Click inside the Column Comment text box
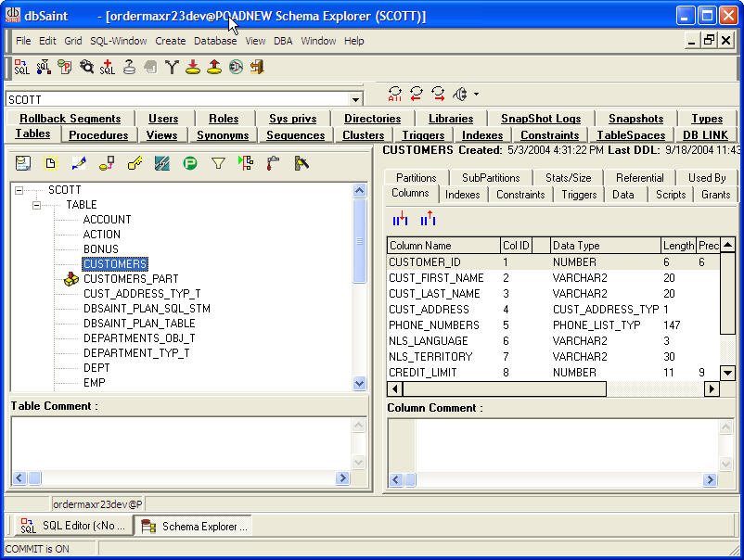Image resolution: width=744 pixels, height=560 pixels. tap(554, 446)
